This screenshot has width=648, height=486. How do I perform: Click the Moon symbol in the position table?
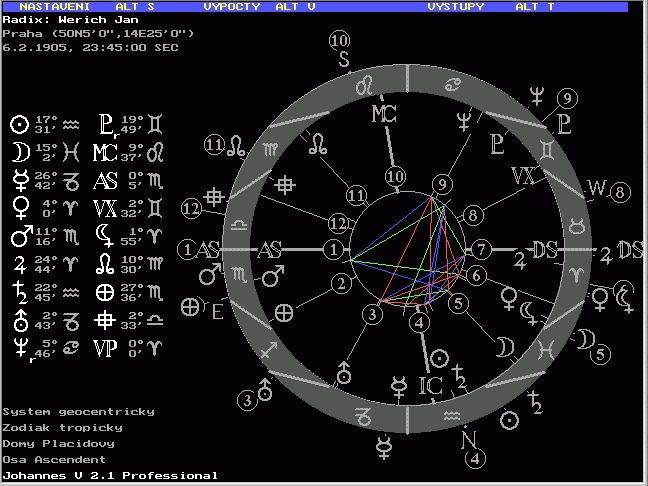[17, 152]
